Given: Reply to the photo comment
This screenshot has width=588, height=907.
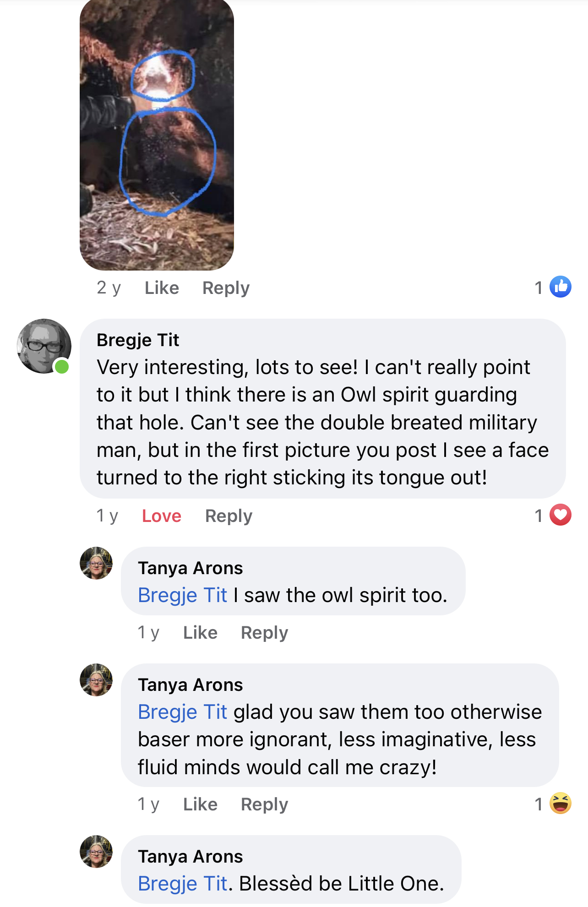Looking at the screenshot, I should point(226,288).
